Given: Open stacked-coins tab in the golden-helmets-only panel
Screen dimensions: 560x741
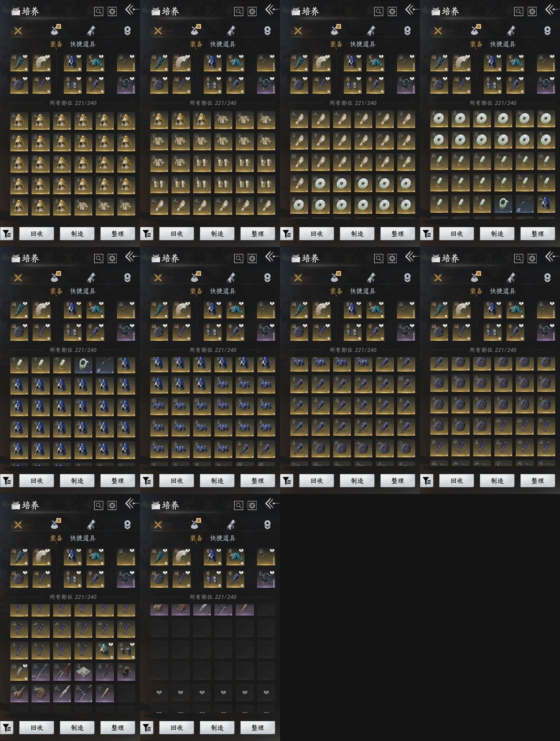Looking at the screenshot, I should tap(127, 31).
